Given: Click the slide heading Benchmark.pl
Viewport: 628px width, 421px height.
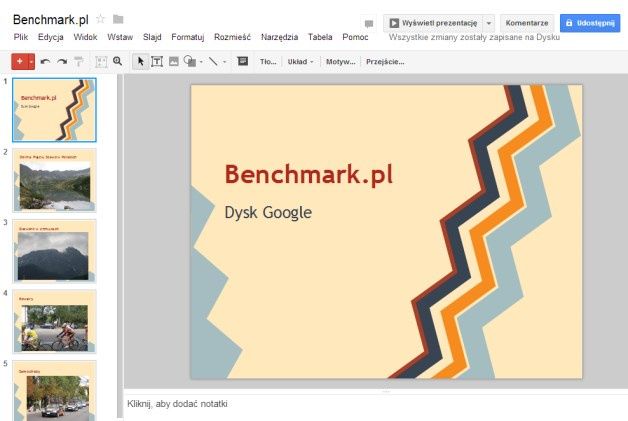Looking at the screenshot, I should coord(309,175).
